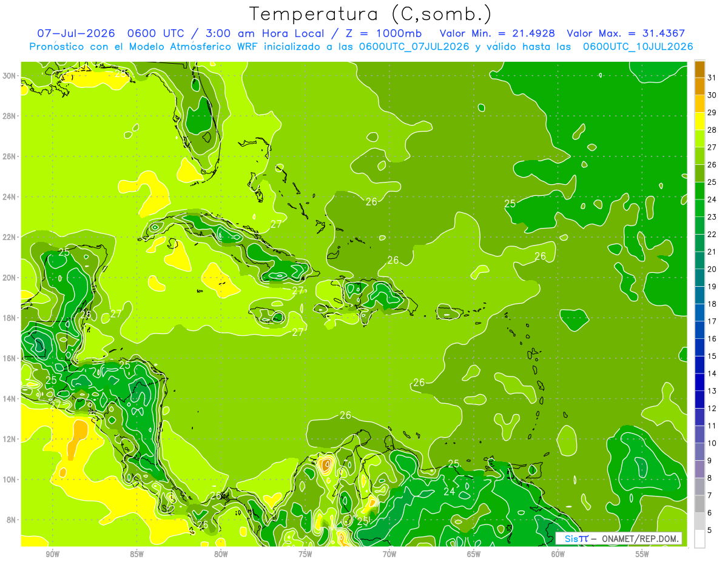This screenshot has width=728, height=562.
Task: Click the "22N" latitude label
Action: pos(10,237)
